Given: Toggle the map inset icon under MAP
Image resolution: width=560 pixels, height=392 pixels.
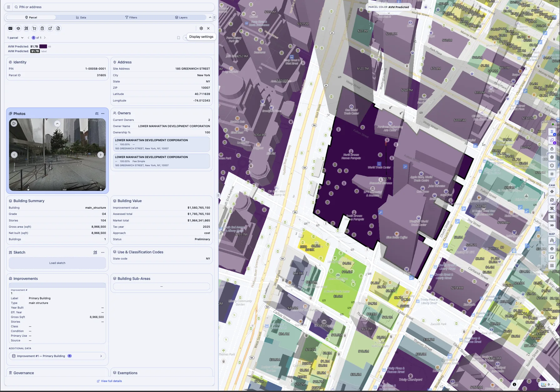Looking at the screenshot, I should 552,257.
